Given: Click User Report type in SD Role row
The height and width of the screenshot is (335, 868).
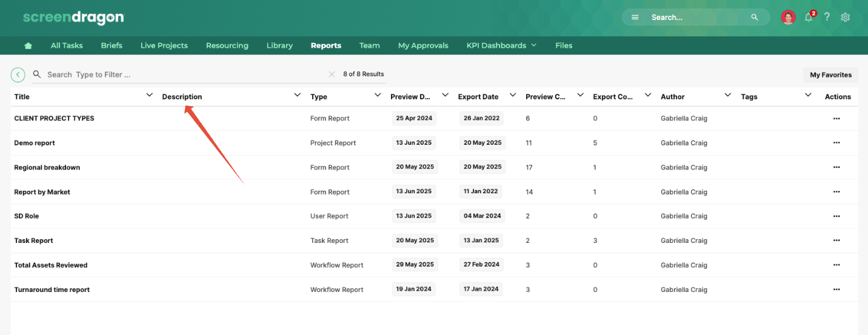Looking at the screenshot, I should pyautogui.click(x=330, y=216).
